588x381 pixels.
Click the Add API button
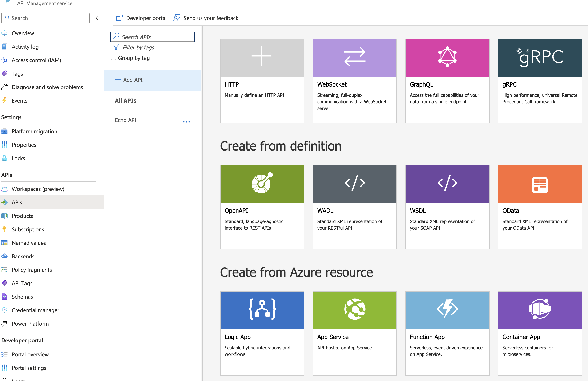[x=129, y=80]
